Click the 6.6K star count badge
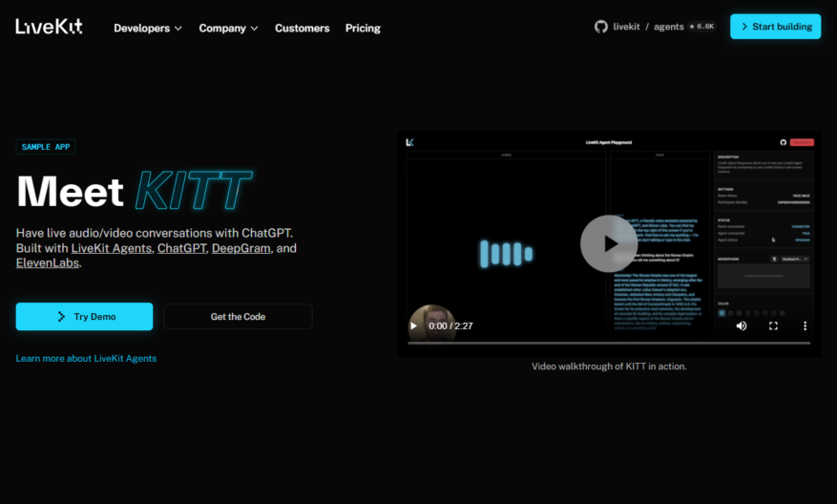837x504 pixels. click(701, 26)
